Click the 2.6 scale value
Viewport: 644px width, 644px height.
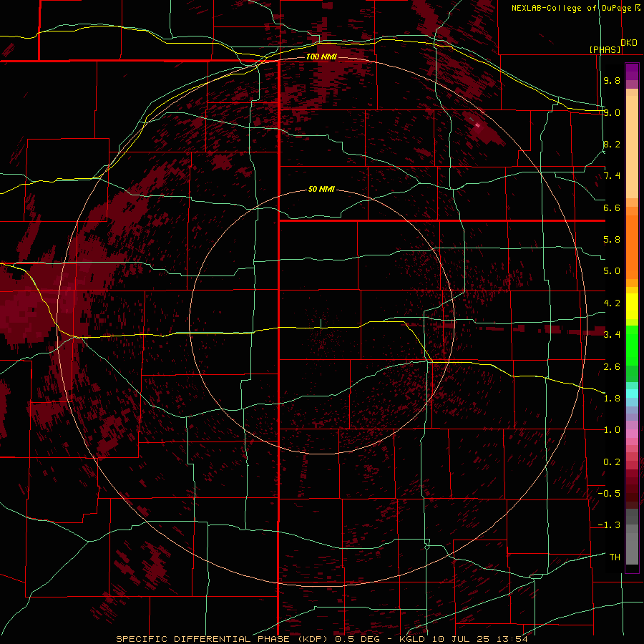(x=612, y=367)
